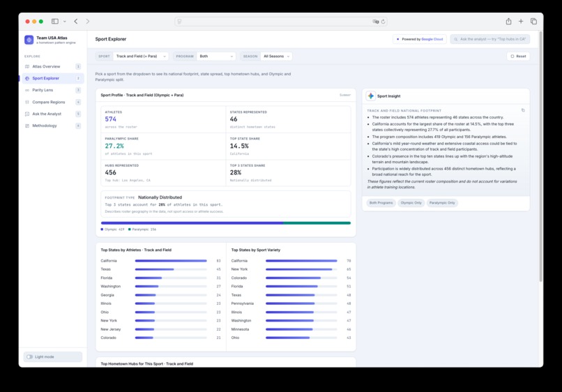Click the Both Programs chip button
Viewport: 562px width, 392px height.
[x=381, y=203]
